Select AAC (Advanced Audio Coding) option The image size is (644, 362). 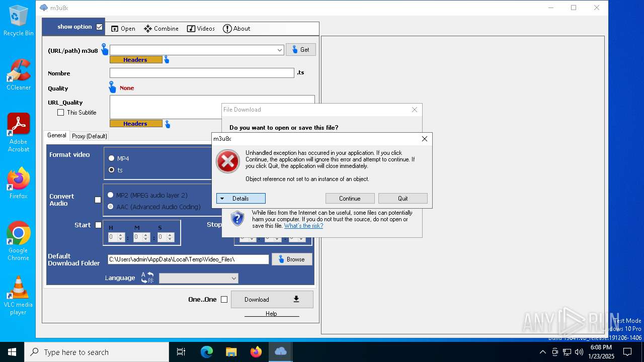point(110,207)
